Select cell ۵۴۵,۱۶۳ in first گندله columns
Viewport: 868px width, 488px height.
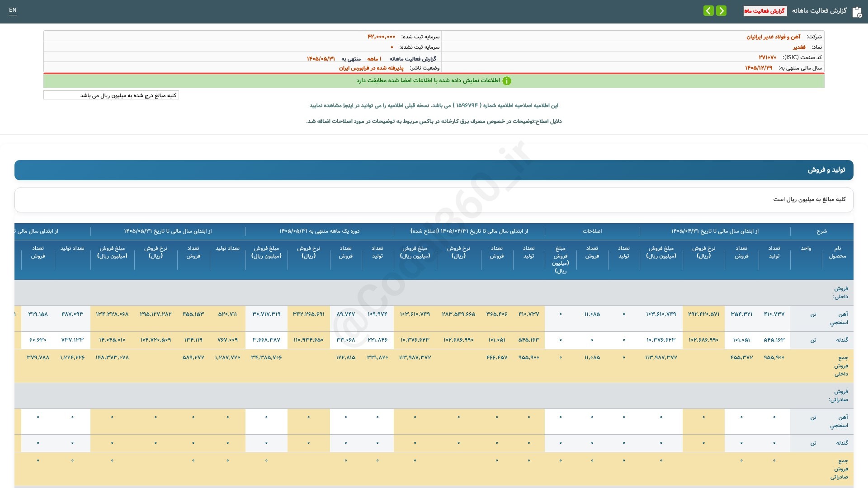(774, 340)
